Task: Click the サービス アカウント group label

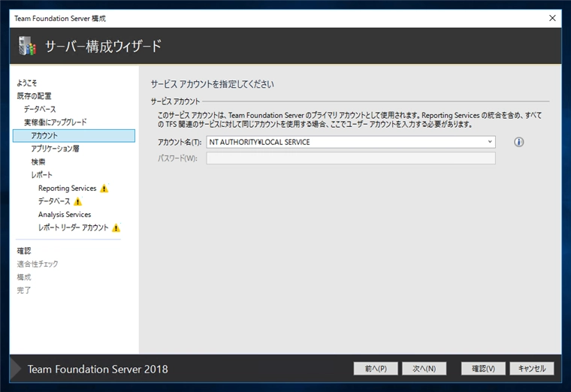Action: pos(175,101)
